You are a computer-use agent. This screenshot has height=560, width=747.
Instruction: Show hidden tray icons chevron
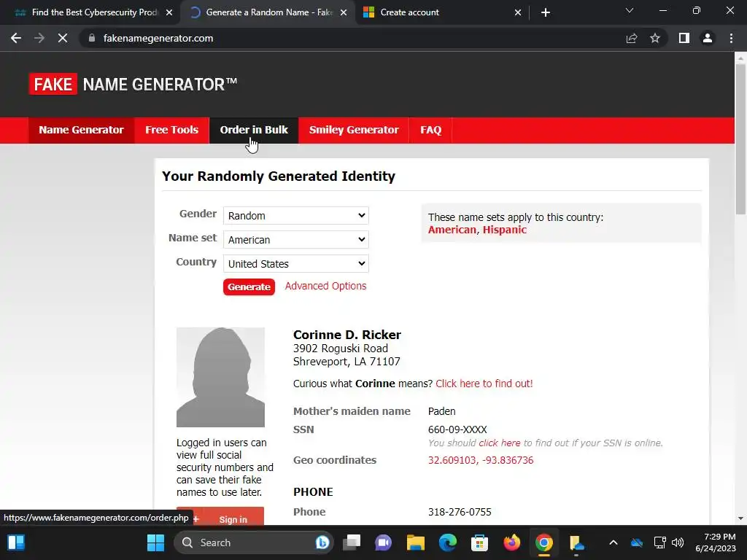pyautogui.click(x=613, y=542)
